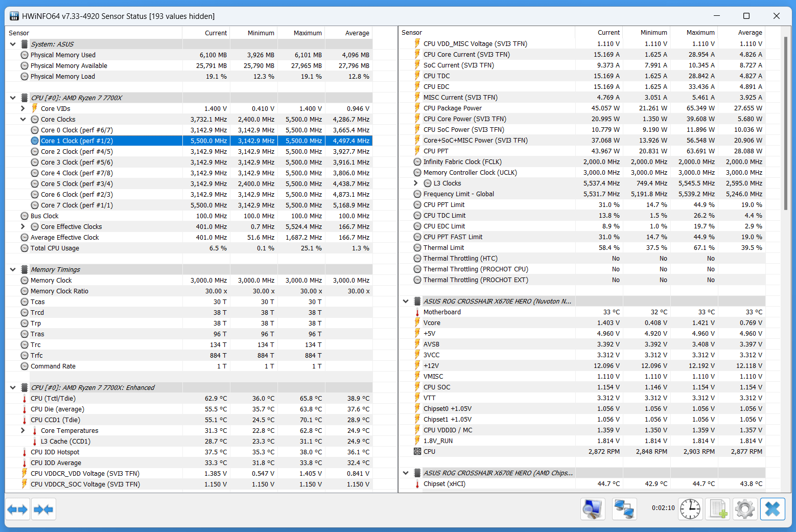796x532 pixels.
Task: Expand the Core VIDs row
Action: click(23, 108)
